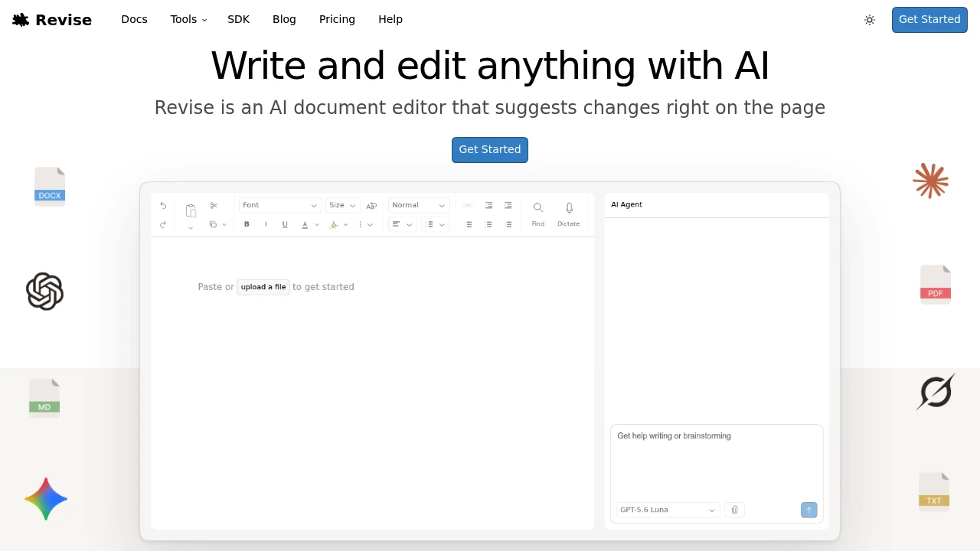This screenshot has width=980, height=551.
Task: Click the clear formatting icon beside Size
Action: [x=371, y=205]
